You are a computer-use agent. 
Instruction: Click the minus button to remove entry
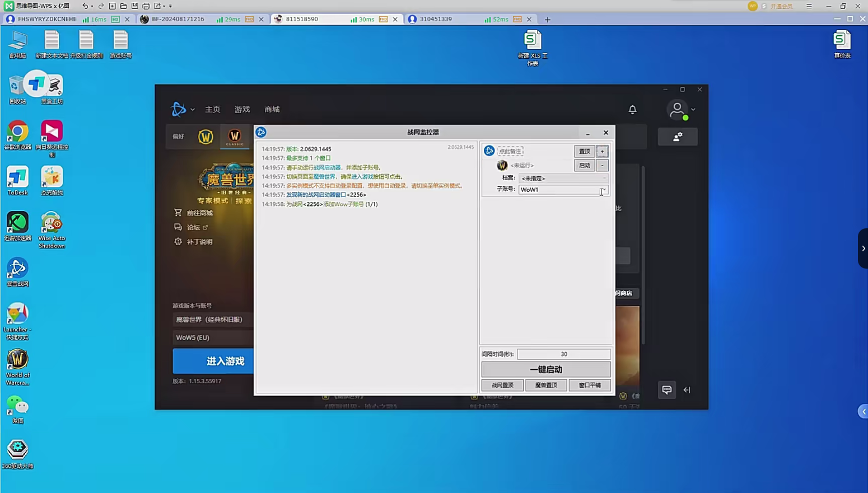602,165
